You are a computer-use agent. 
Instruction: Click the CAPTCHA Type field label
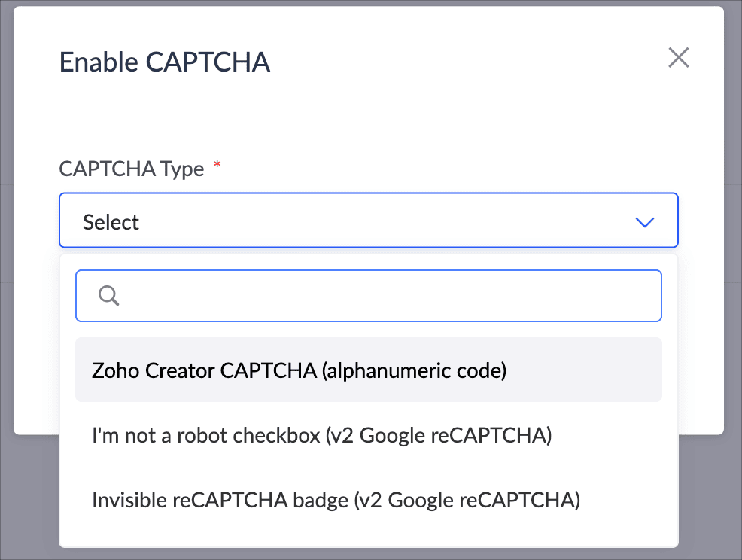point(132,169)
